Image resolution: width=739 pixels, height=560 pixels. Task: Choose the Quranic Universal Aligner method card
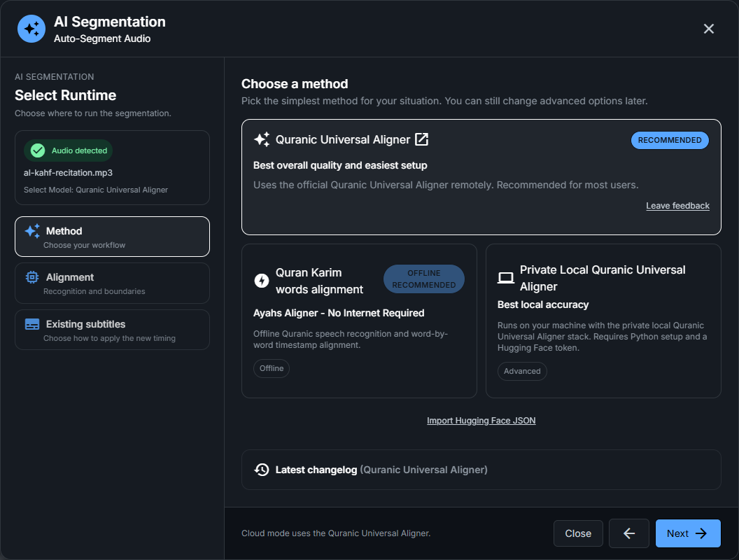481,177
